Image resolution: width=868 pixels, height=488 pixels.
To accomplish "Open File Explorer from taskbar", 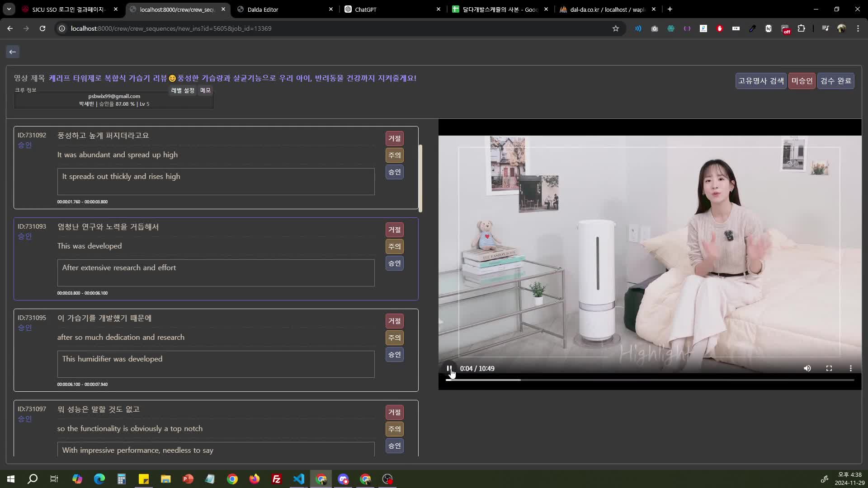I will tap(166, 479).
